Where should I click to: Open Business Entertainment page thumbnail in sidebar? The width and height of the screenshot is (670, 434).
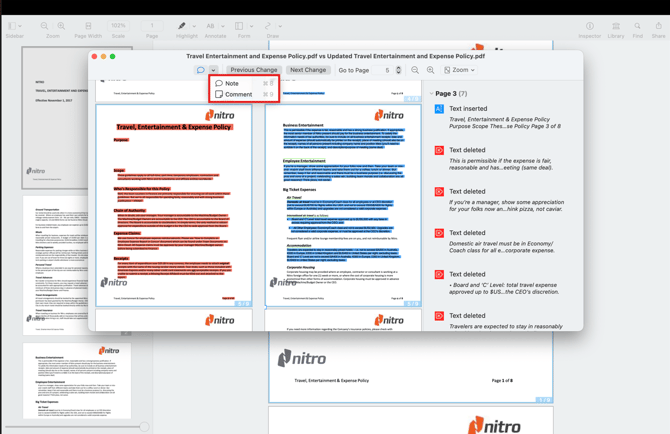click(78, 382)
